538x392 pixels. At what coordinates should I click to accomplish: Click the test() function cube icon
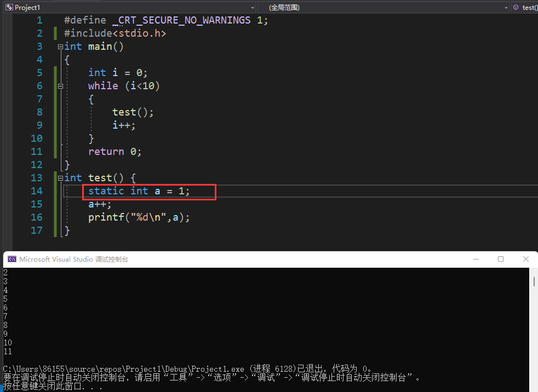[x=516, y=7]
